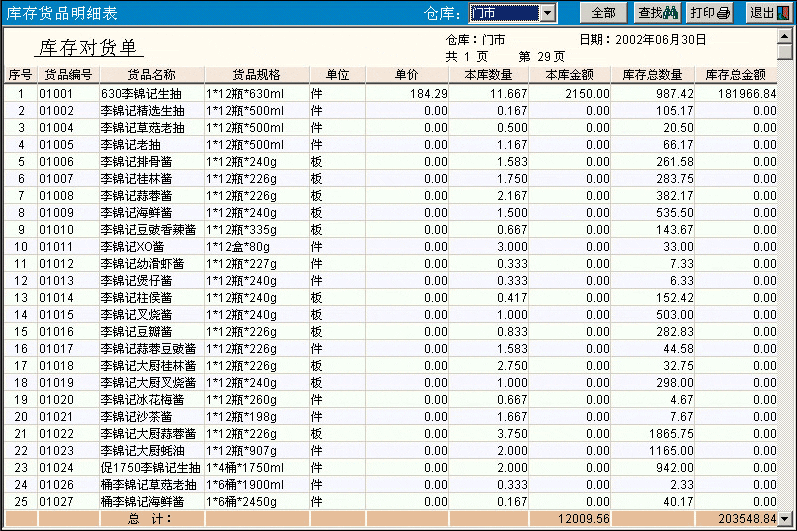Screen dimensions: 797x531
Task: Select the 李锦记排骨酱 product name
Action: 136,162
